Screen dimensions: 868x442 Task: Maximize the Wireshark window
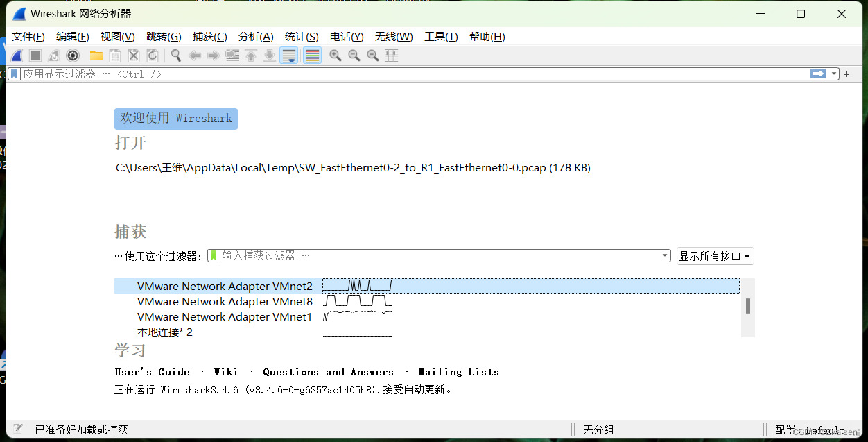click(801, 14)
